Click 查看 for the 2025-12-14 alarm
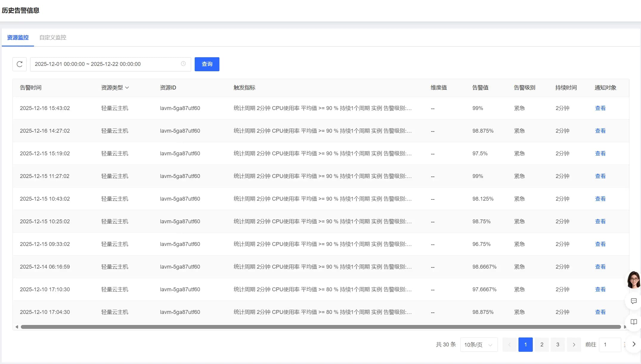 (600, 267)
